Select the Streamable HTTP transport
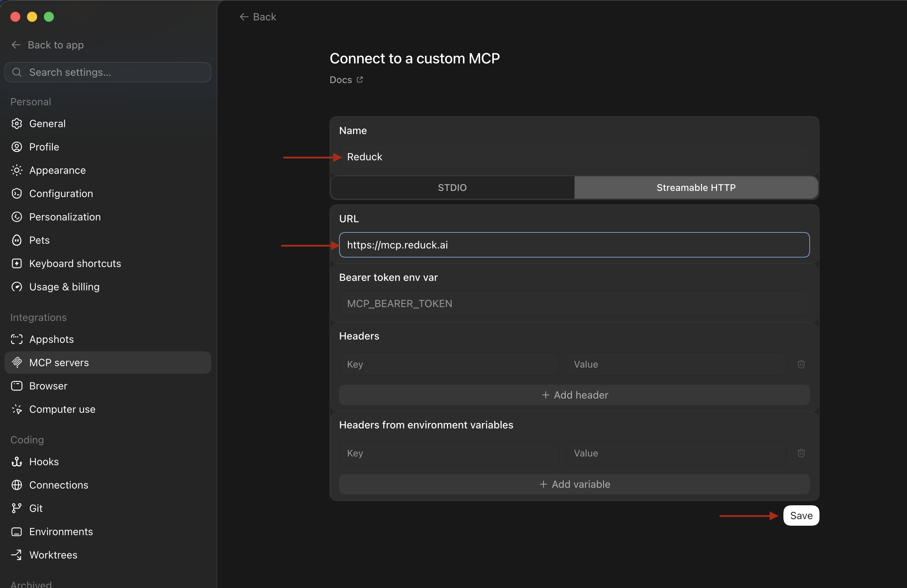Viewport: 907px width, 588px height. point(696,187)
